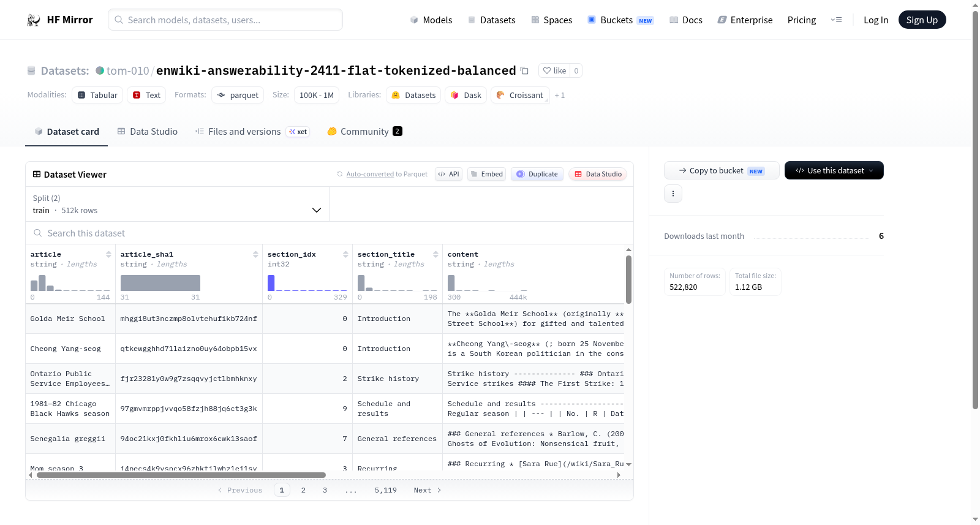Click the Log In link
The height and width of the screenshot is (525, 980).
[x=876, y=20]
